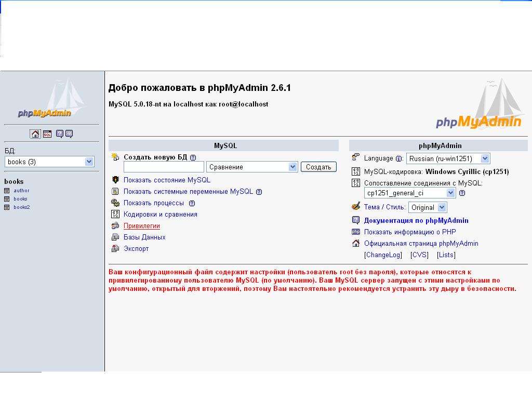The image size is (532, 399).
Task: Click the new database star icon
Action: [x=115, y=157]
